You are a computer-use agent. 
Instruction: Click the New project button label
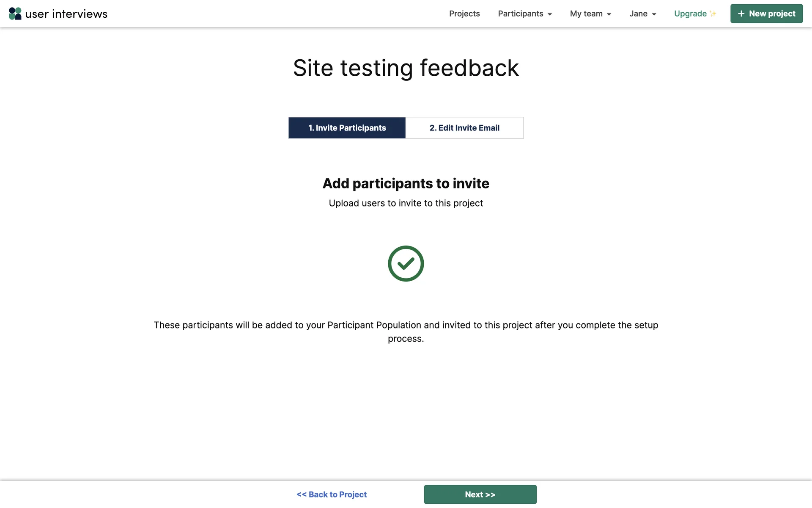point(772,14)
